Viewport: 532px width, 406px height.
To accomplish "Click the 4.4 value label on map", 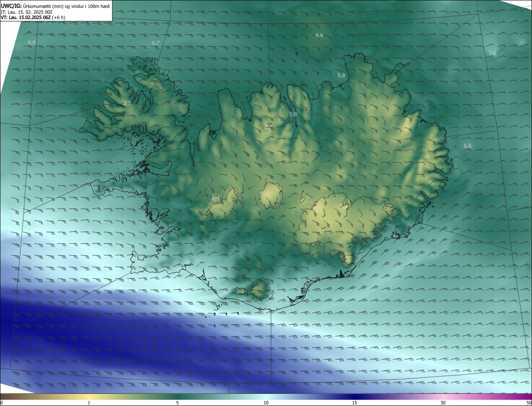I will click(319, 36).
